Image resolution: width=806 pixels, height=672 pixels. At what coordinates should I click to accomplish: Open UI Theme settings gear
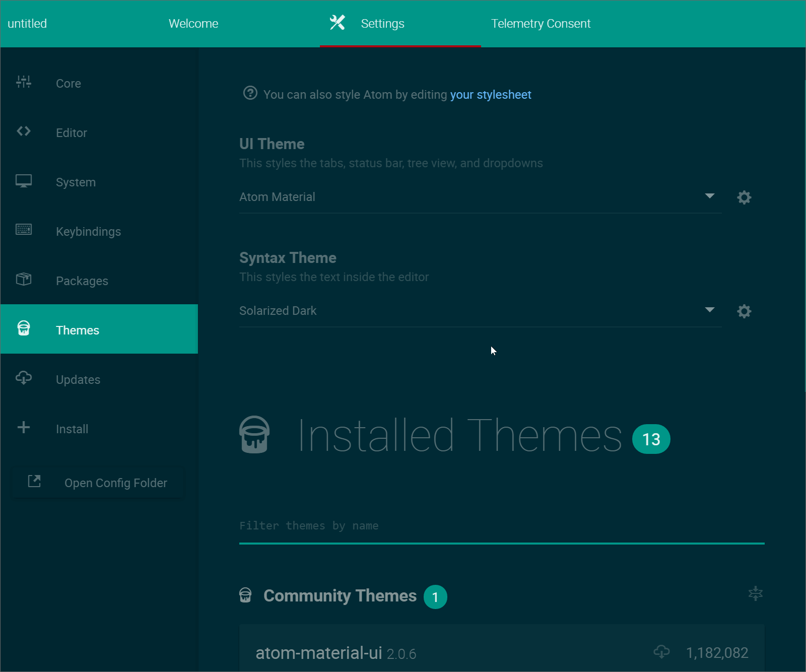pos(744,197)
